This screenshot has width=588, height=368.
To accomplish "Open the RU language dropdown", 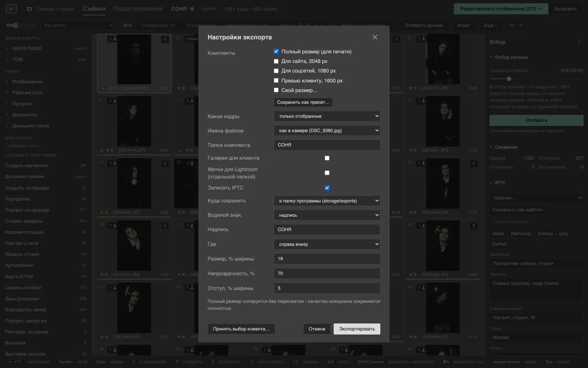I will coord(514,25).
